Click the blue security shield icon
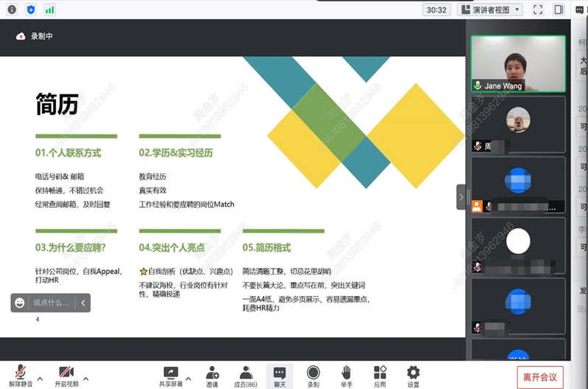The height and width of the screenshot is (389, 588). click(30, 10)
